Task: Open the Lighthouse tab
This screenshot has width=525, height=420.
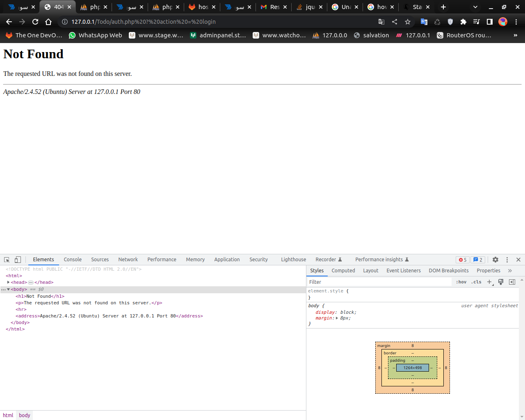Action: (x=293, y=260)
